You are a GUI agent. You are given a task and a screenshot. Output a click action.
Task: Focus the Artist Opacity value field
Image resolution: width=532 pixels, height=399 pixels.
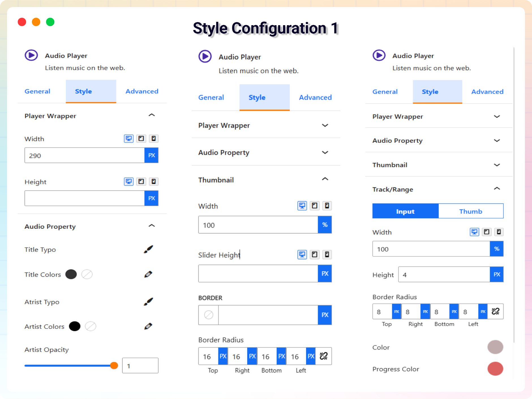coord(140,365)
